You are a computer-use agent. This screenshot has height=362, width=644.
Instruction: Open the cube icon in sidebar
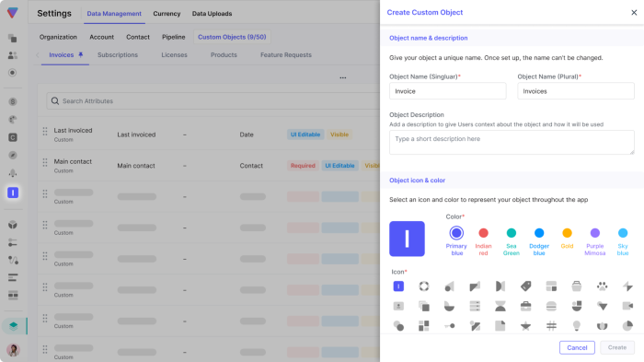(x=13, y=225)
